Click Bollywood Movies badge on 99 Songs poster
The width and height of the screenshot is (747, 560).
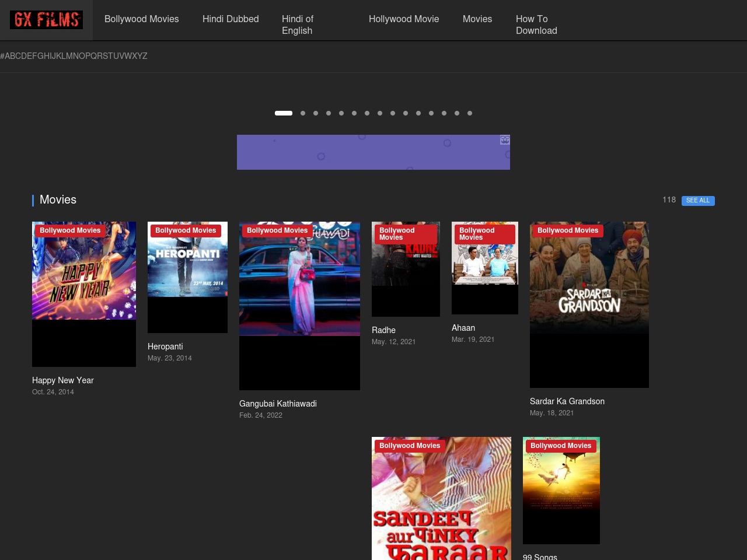(x=561, y=446)
